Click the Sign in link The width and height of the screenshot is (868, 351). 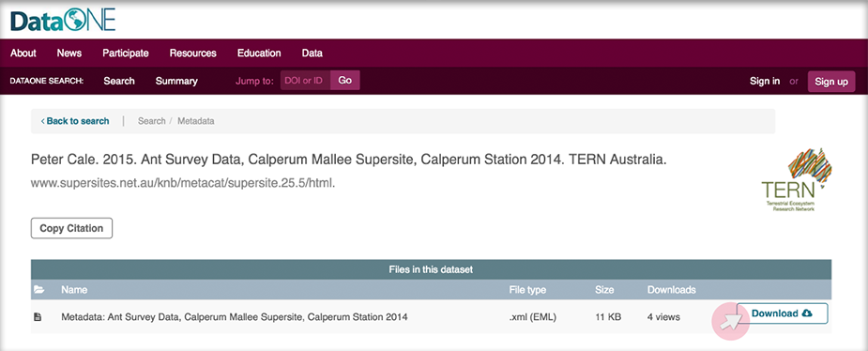coord(765,81)
